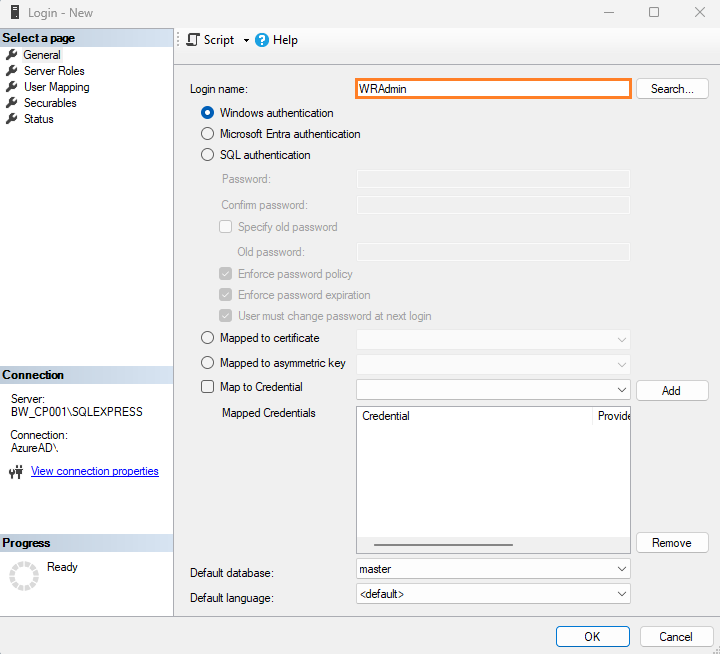Click the Provider column header
Image resolution: width=720 pixels, height=654 pixels.
tap(612, 416)
